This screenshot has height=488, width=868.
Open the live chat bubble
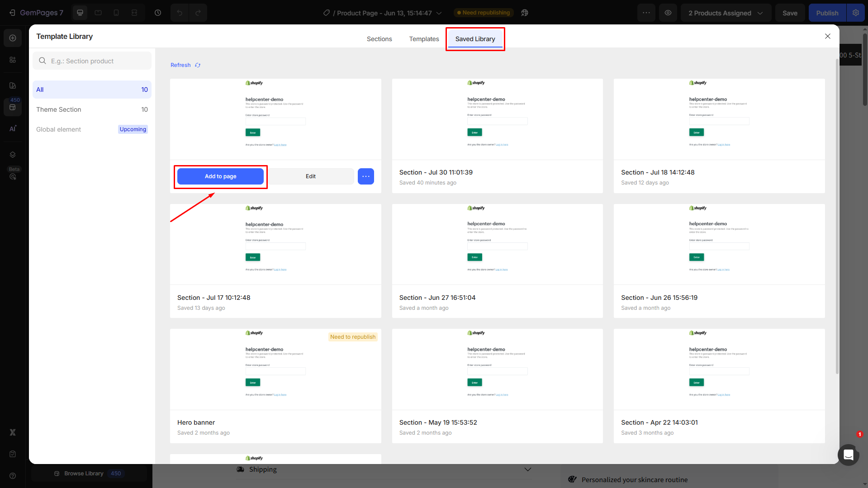click(x=848, y=455)
